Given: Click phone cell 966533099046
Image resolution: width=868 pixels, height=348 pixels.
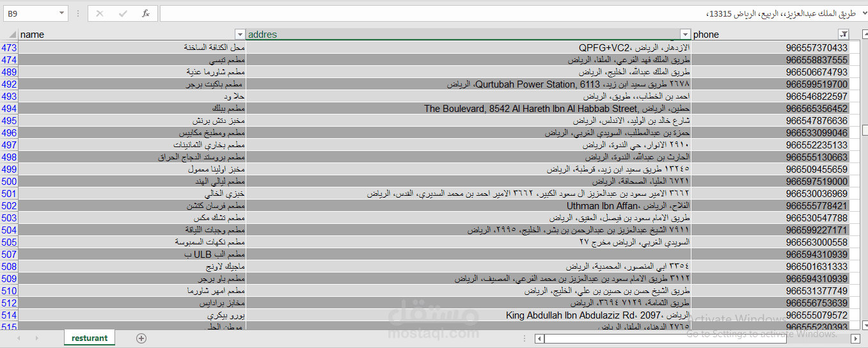Looking at the screenshot, I should pyautogui.click(x=771, y=132).
